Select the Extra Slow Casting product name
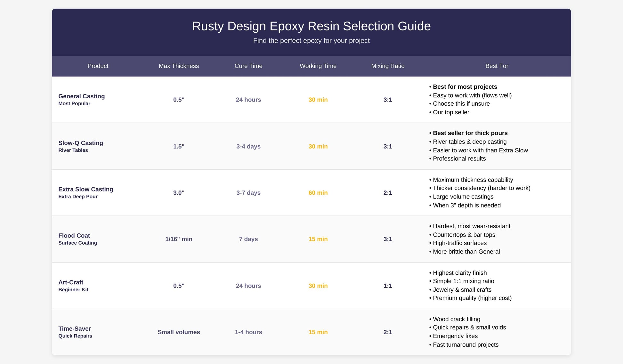 pos(85,189)
